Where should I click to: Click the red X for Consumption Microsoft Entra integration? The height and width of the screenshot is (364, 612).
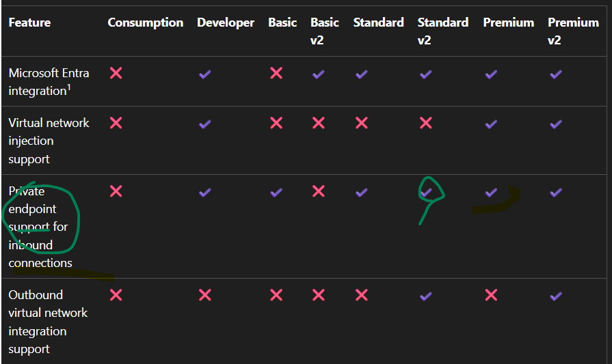[116, 73]
